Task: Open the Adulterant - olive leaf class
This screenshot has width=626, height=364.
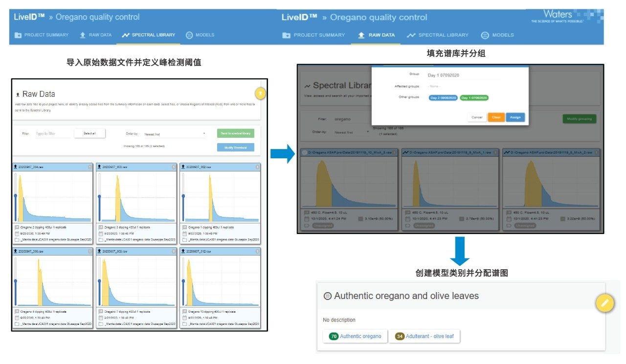Action: [425, 336]
